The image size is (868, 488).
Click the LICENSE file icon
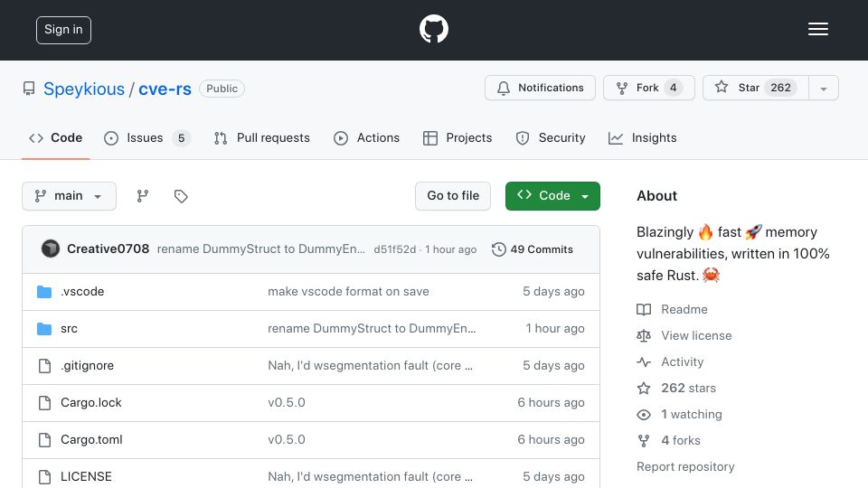click(x=44, y=477)
